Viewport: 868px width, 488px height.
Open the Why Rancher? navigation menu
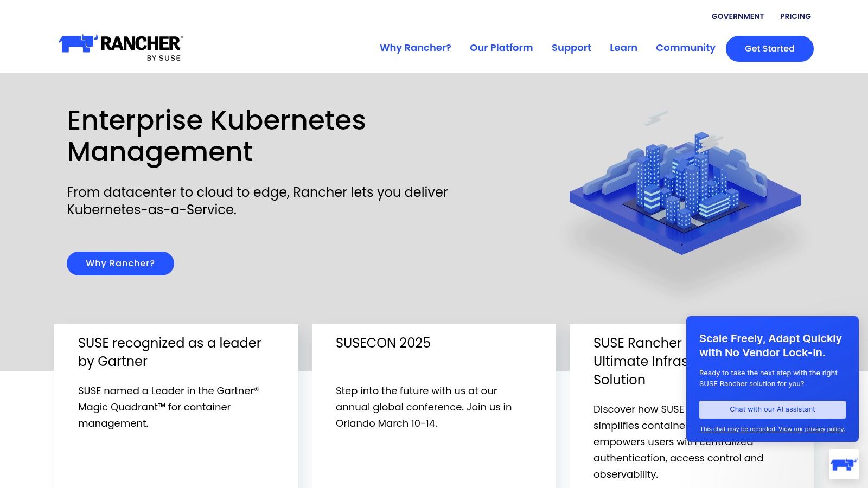tap(416, 48)
